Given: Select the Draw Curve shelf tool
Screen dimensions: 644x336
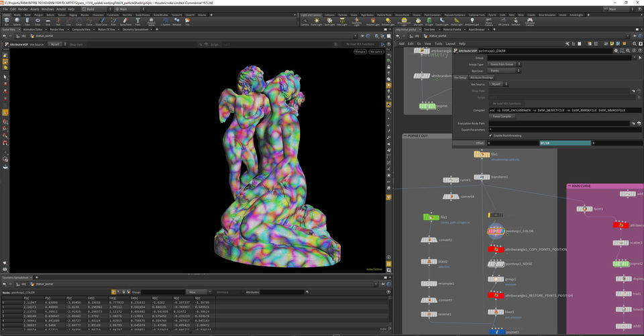Looking at the screenshot, I should [101, 21].
